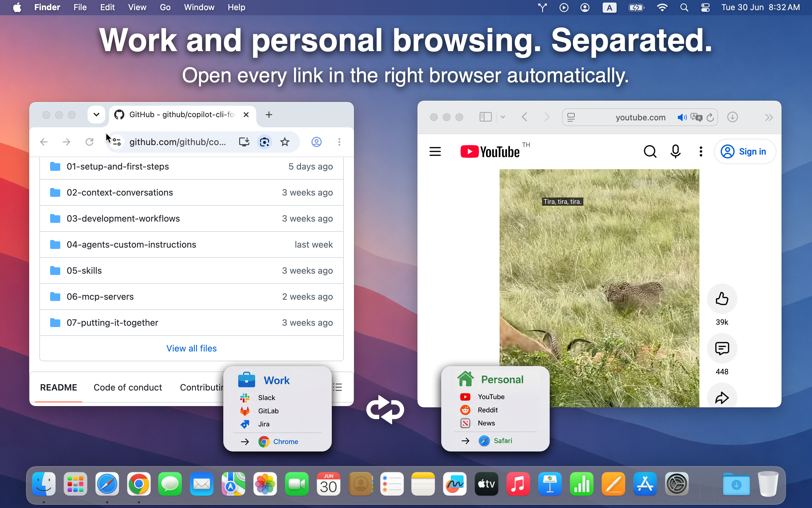812x508 pixels.
Task: Reload the YouTube page in Safari
Action: coord(710,117)
